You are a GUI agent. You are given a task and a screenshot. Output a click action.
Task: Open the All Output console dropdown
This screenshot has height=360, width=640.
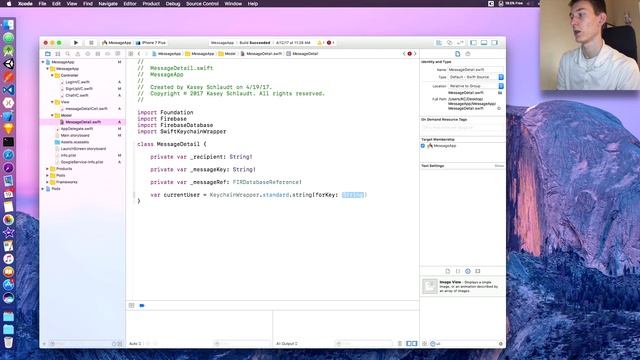point(287,344)
